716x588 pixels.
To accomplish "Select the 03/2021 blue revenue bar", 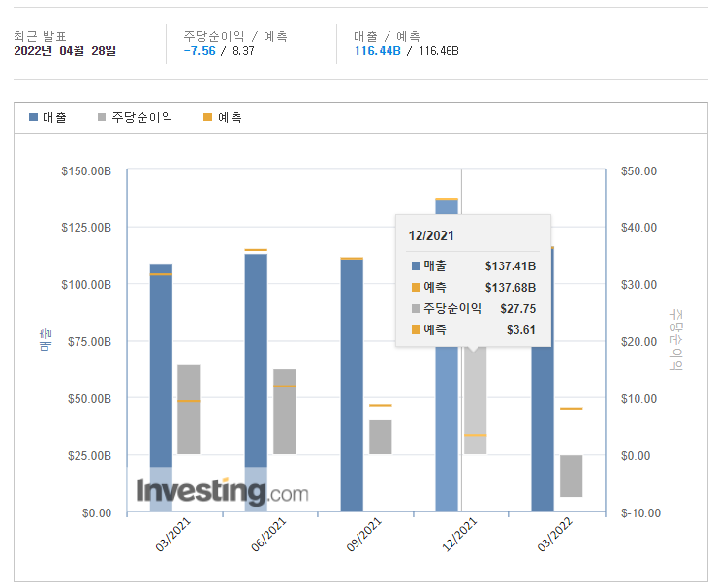I will coord(161,387).
